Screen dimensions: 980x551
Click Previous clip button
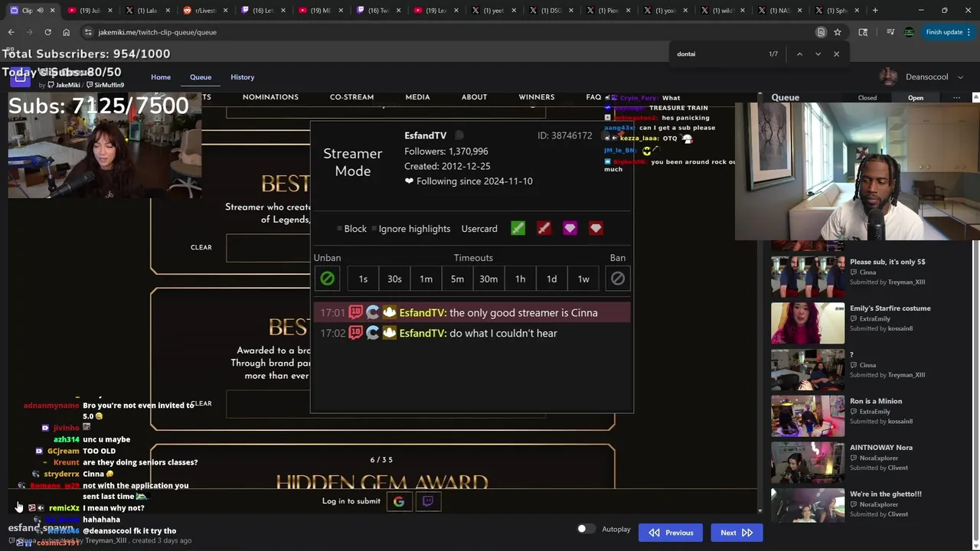point(671,533)
